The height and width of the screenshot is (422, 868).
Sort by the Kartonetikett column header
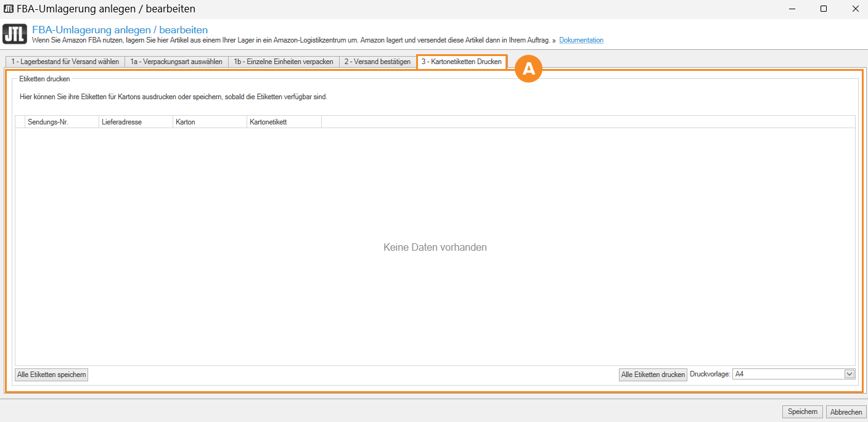[x=284, y=122]
